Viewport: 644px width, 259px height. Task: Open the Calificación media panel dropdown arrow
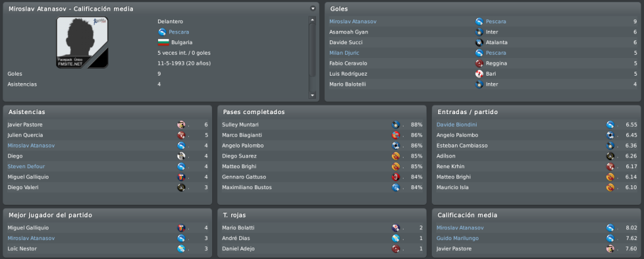click(x=313, y=8)
